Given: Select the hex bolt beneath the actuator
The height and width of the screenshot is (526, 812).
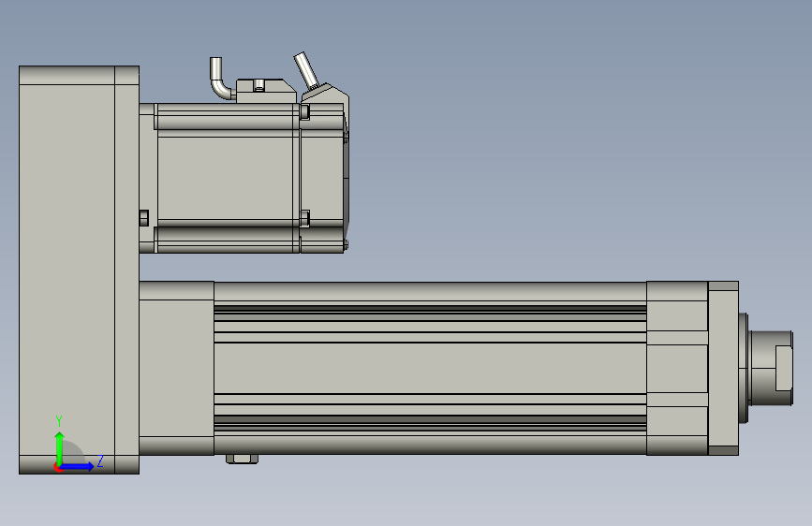Looking at the screenshot, I should coord(242,459).
